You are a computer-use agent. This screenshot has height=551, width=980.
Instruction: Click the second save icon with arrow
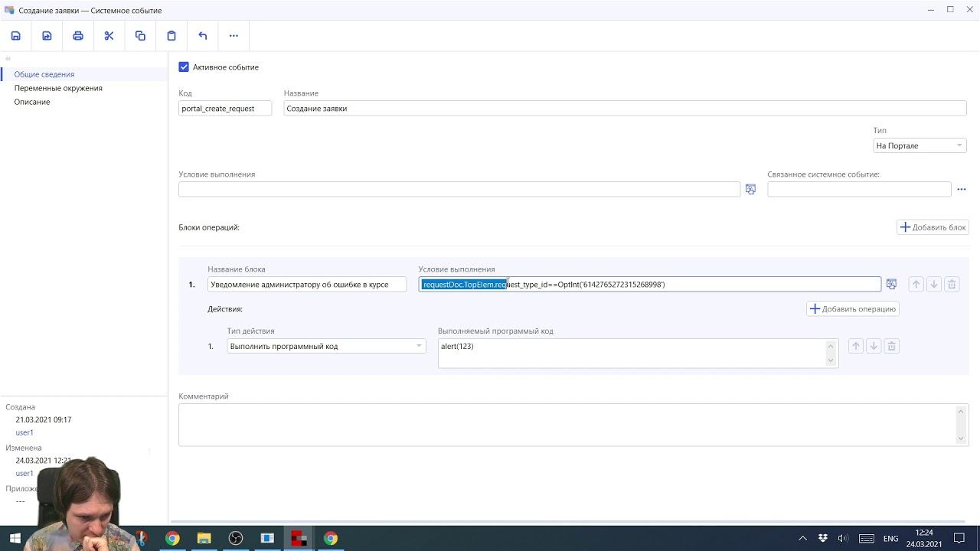tap(47, 36)
